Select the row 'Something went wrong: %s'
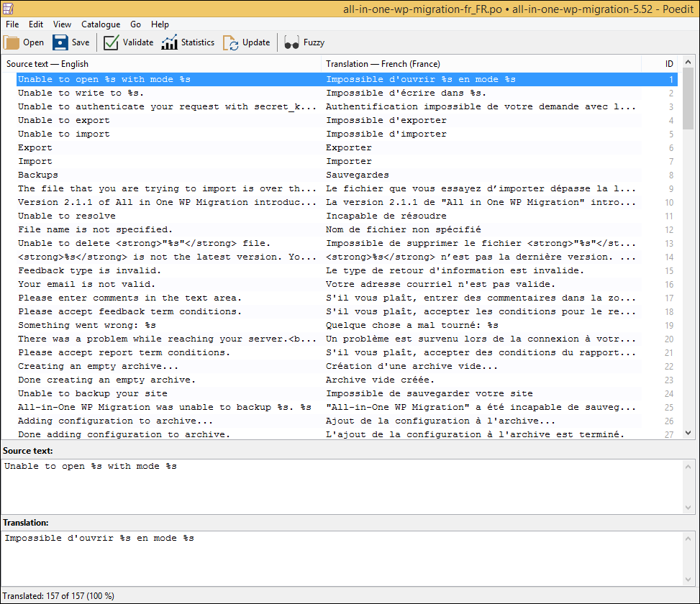The height and width of the screenshot is (604, 700). coord(347,326)
